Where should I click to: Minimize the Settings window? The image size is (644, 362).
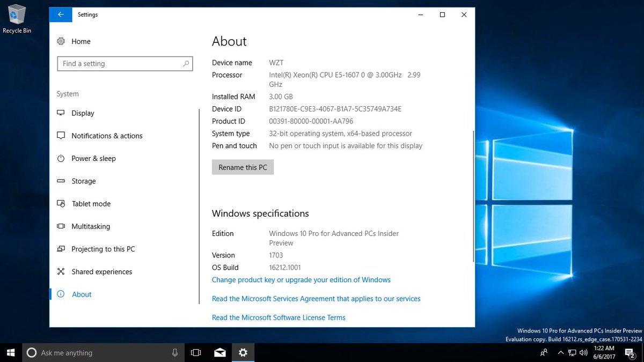click(420, 15)
